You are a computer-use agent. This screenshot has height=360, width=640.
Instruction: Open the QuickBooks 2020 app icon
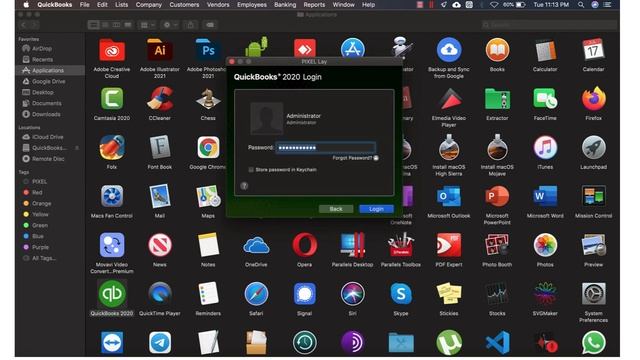pyautogui.click(x=112, y=294)
